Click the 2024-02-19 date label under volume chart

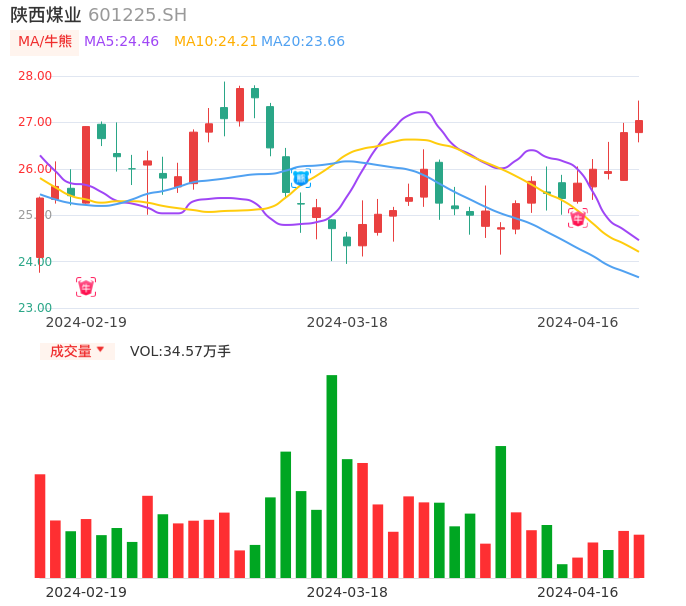(86, 592)
